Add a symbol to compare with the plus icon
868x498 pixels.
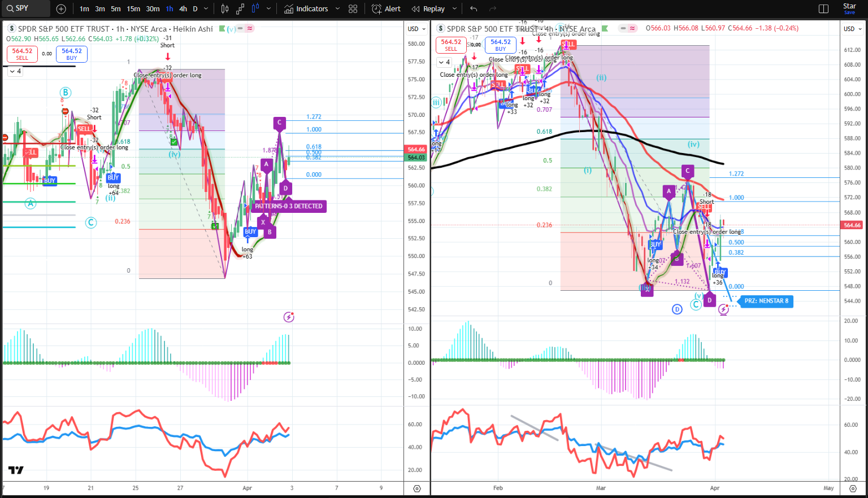(x=61, y=9)
